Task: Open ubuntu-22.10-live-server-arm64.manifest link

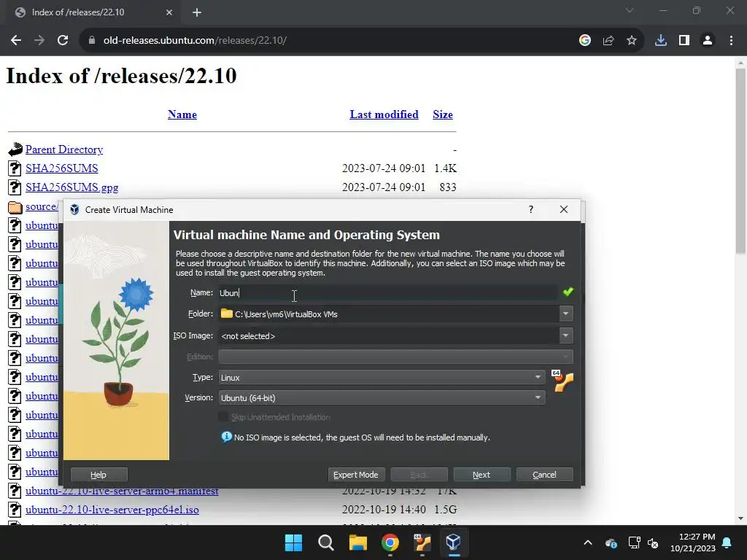Action: pyautogui.click(x=122, y=491)
